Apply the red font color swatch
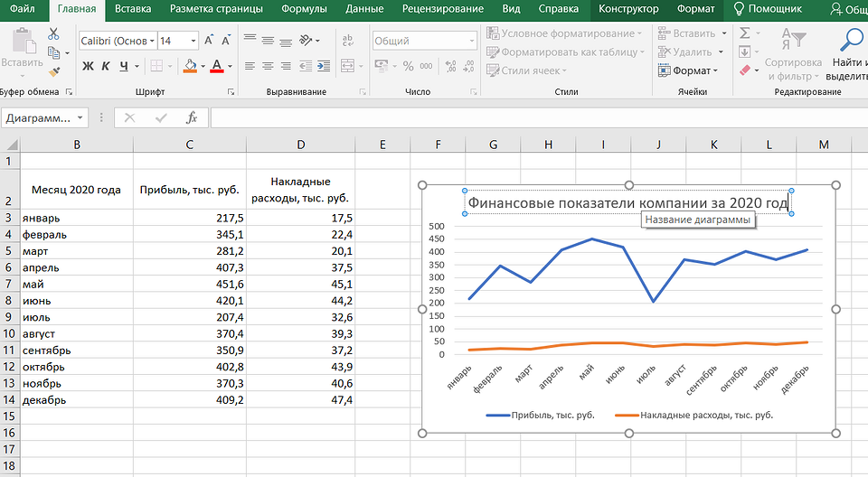The image size is (868, 477). tap(216, 66)
